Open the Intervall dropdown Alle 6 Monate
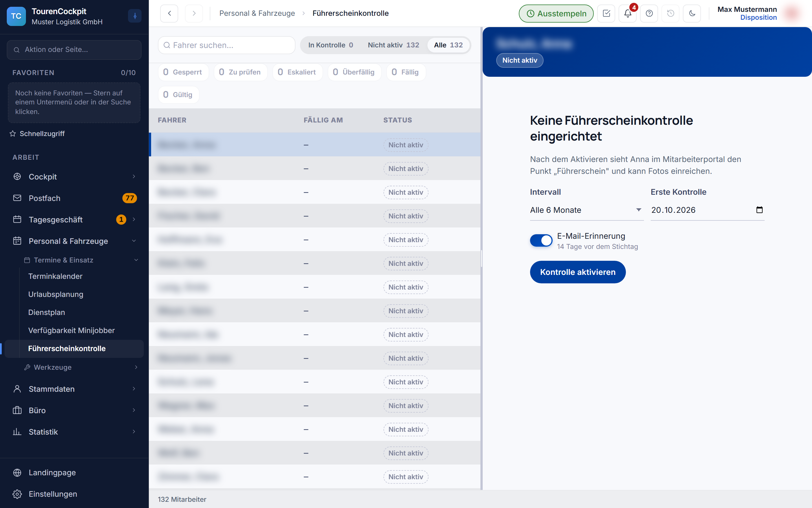The image size is (812, 508). pyautogui.click(x=586, y=210)
